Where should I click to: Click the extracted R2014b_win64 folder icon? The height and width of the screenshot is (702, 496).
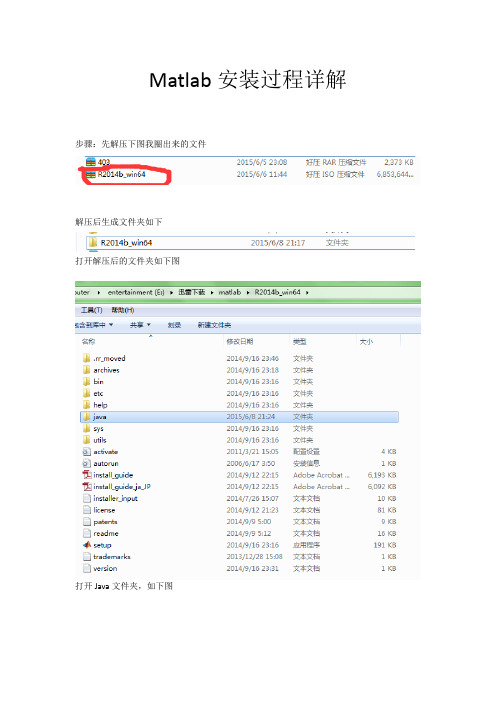click(93, 243)
